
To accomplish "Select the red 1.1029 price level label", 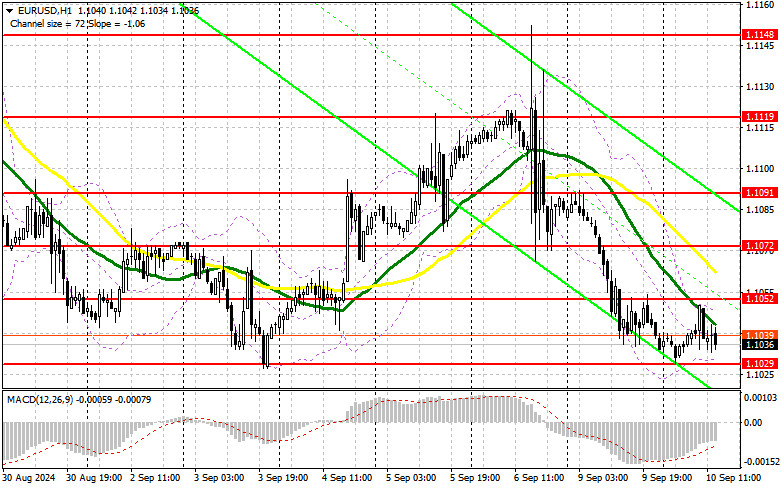I will [760, 364].
